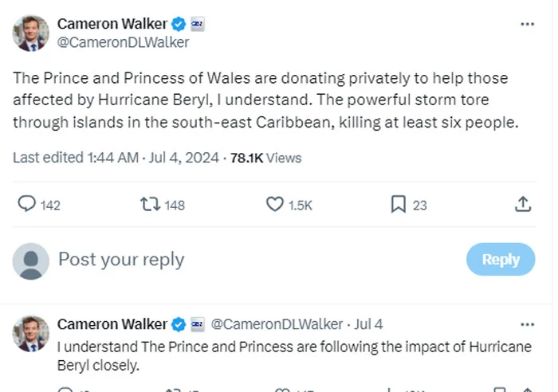Viewport: 558px width, 392px height.
Task: Bookmark the main tweet showing 23 bookmarks
Action: click(399, 205)
